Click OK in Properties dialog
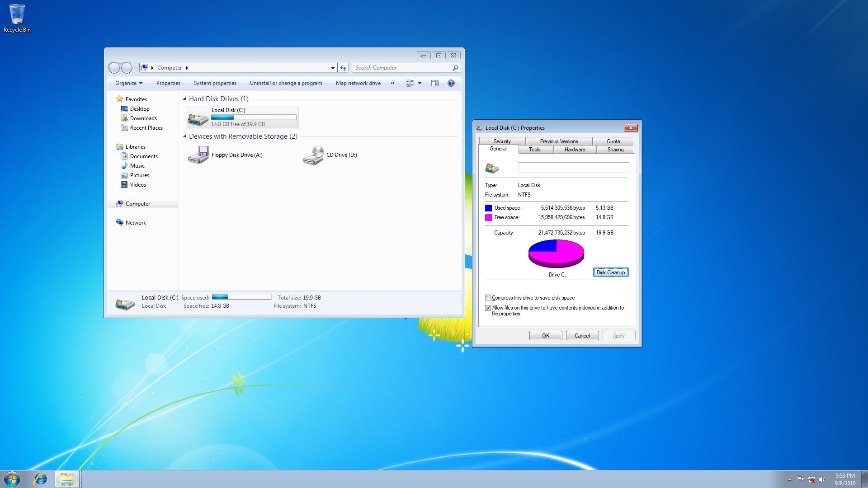This screenshot has width=868, height=488. click(x=546, y=336)
